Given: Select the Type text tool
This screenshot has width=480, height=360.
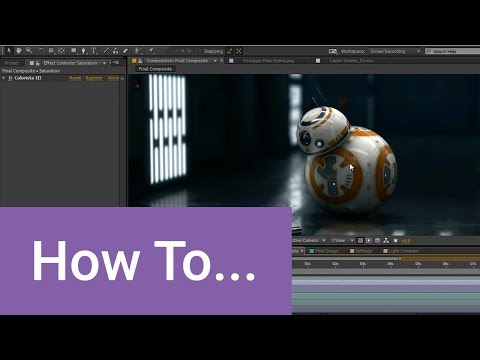Looking at the screenshot, I should point(94,51).
